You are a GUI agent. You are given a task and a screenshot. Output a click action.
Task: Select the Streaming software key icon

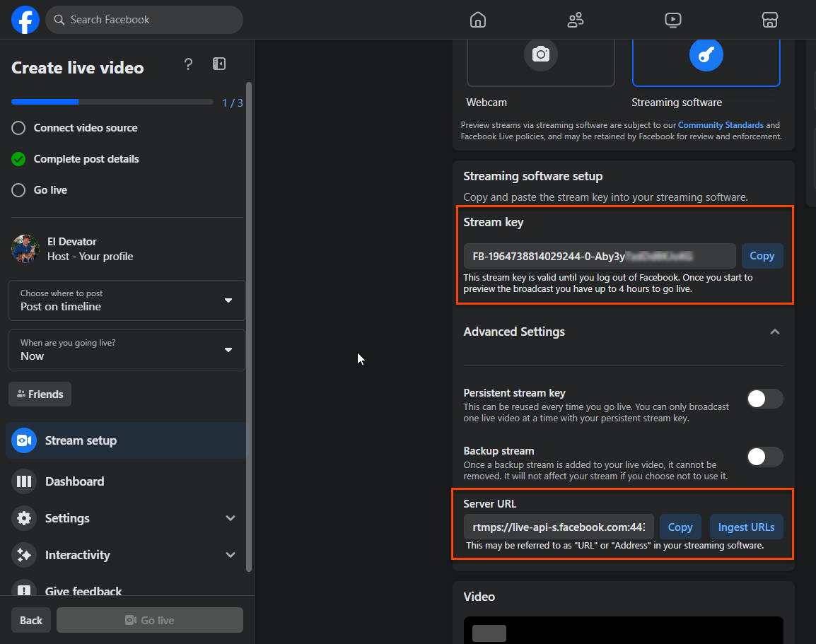tap(706, 54)
